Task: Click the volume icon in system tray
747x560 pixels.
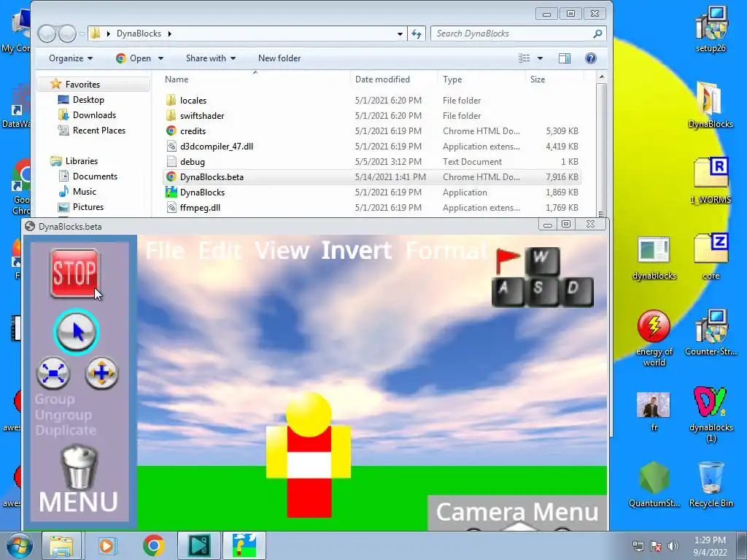Action: click(x=673, y=545)
